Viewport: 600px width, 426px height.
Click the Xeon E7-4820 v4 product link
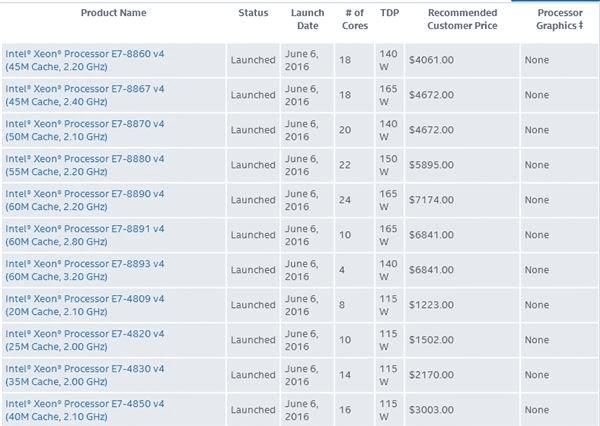(83, 333)
